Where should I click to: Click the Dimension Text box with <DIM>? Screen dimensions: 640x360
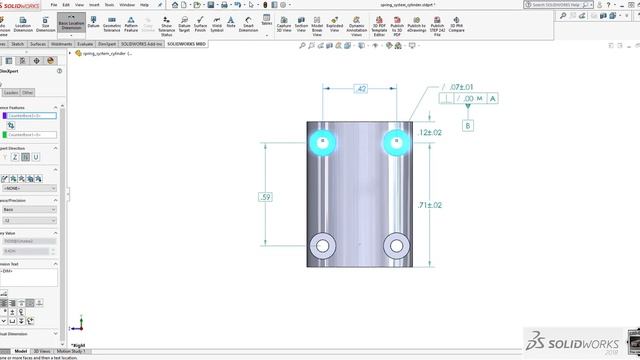29,278
